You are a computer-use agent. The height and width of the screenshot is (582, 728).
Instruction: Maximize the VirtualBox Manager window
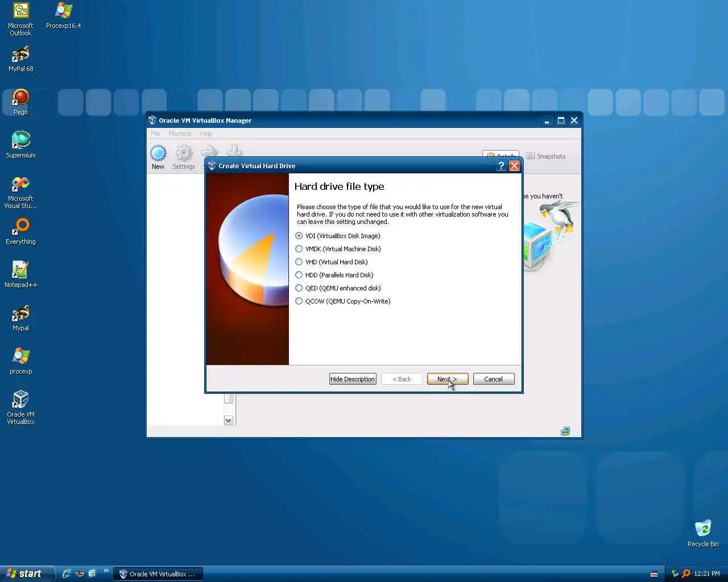[561, 120]
